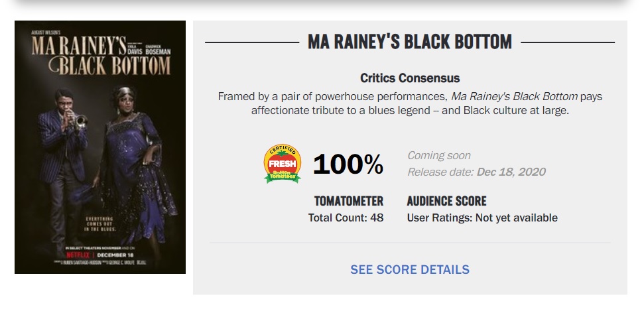The width and height of the screenshot is (644, 311).
Task: Click the SEE SCORE DETAILS link
Action: point(409,269)
